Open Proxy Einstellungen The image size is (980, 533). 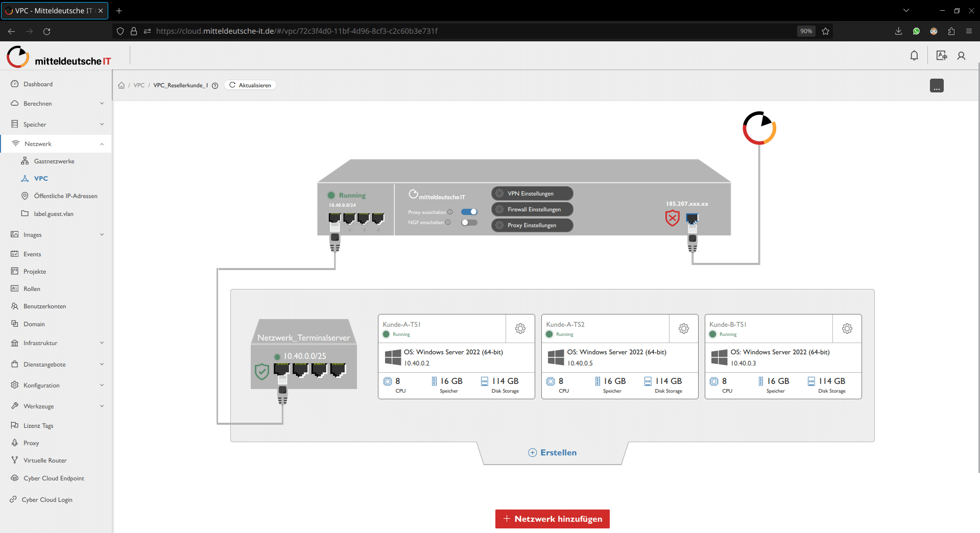(x=532, y=225)
